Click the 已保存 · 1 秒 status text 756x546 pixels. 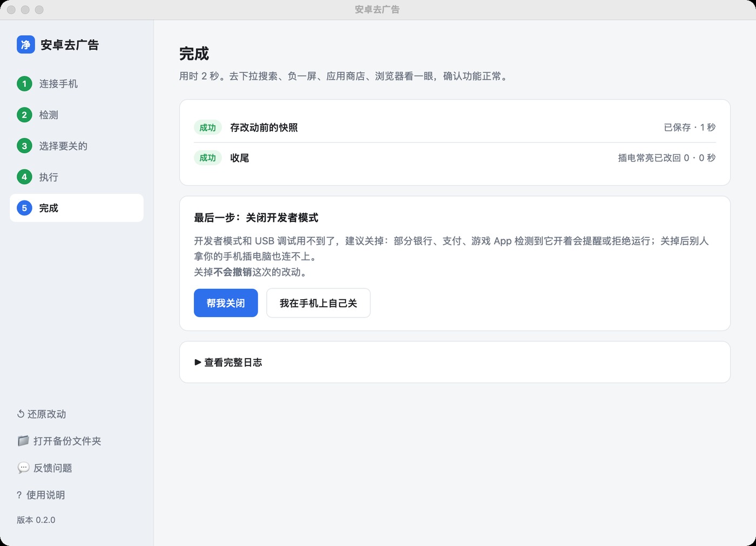[x=690, y=127]
